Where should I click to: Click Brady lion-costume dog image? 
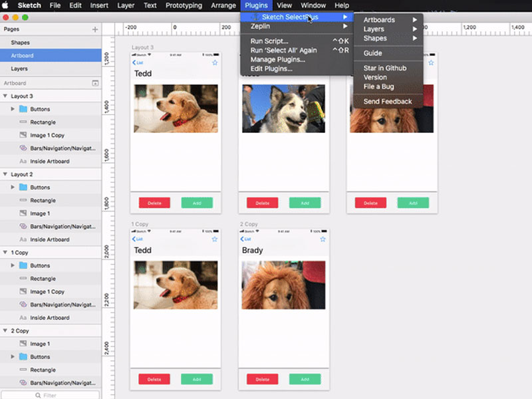283,285
